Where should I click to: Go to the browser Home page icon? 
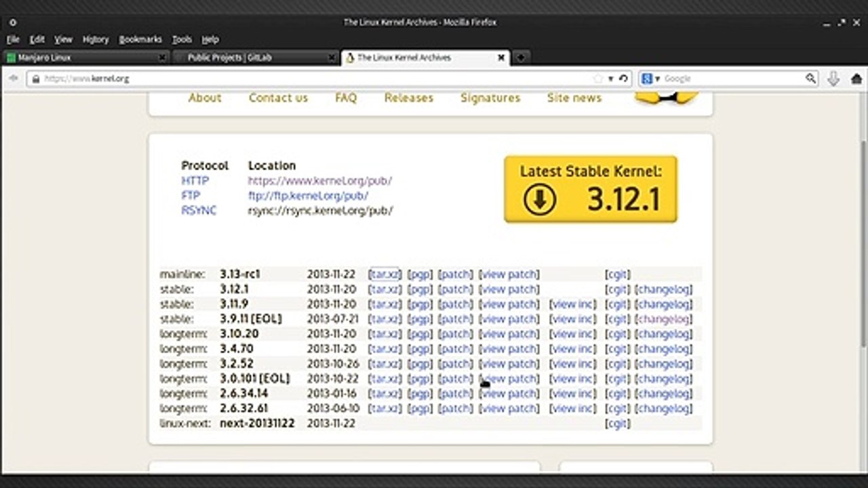click(856, 79)
